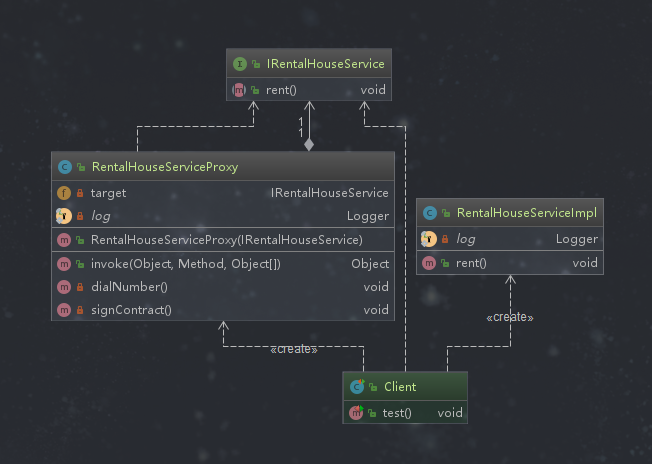Image resolution: width=652 pixels, height=464 pixels.
Task: Click the method icon beside dialNumber()
Action: click(64, 287)
